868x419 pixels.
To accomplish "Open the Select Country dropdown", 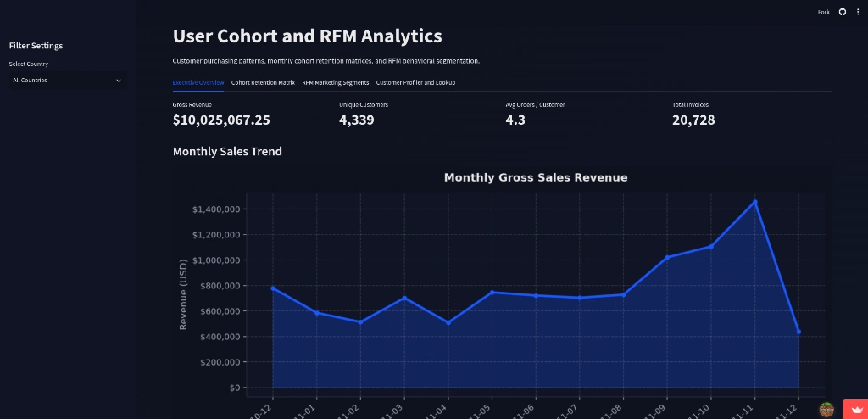I will click(67, 81).
